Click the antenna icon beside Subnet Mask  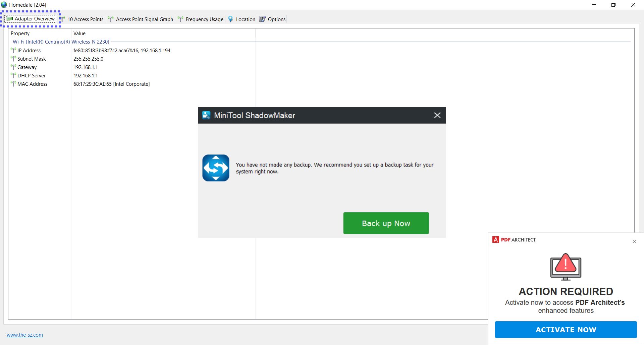(x=13, y=59)
